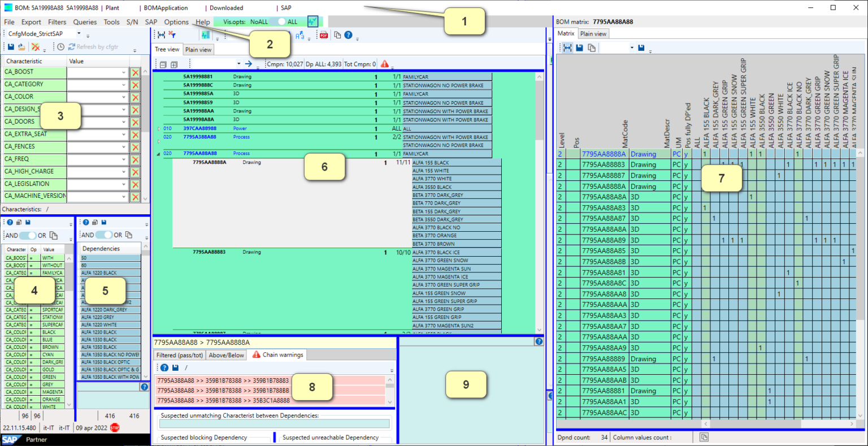Click the Suspected unmatching Characterist field

[275, 423]
